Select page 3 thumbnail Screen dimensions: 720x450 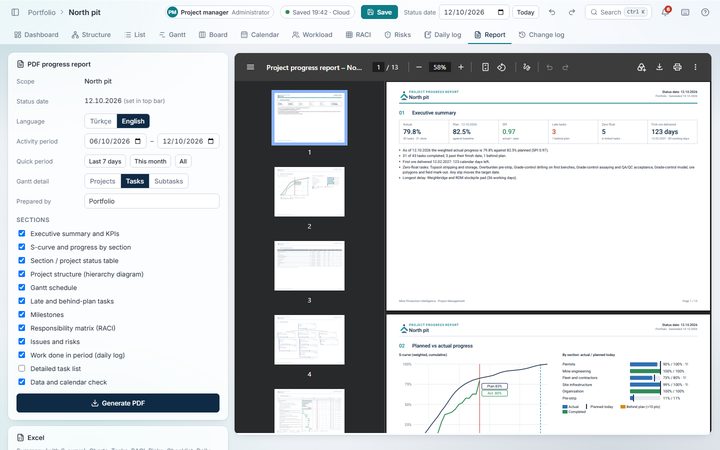309,265
